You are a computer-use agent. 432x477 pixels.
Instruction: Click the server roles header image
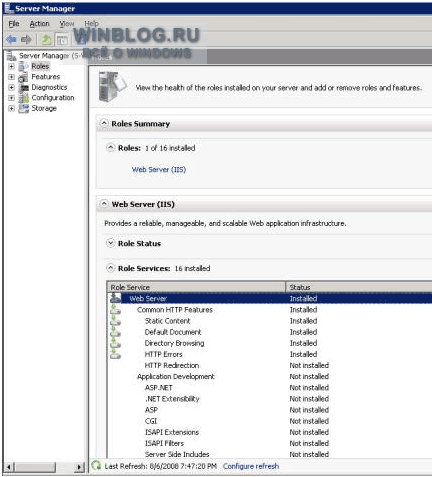112,87
